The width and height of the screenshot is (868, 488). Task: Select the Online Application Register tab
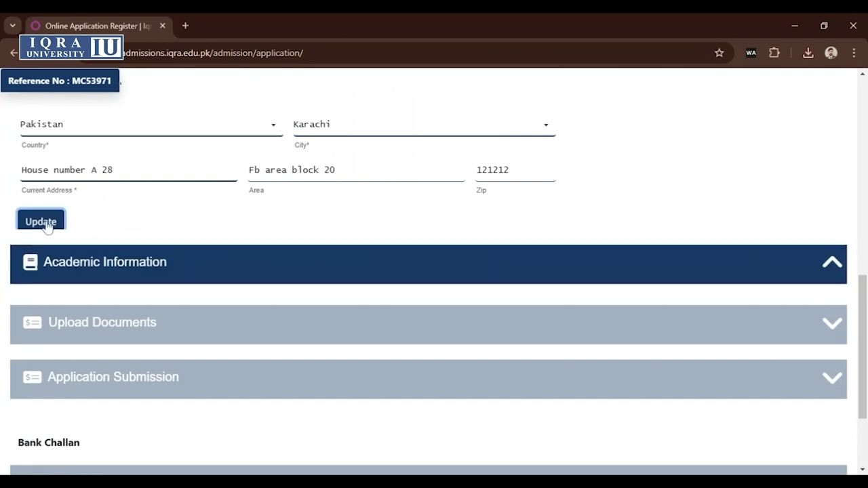click(x=99, y=26)
